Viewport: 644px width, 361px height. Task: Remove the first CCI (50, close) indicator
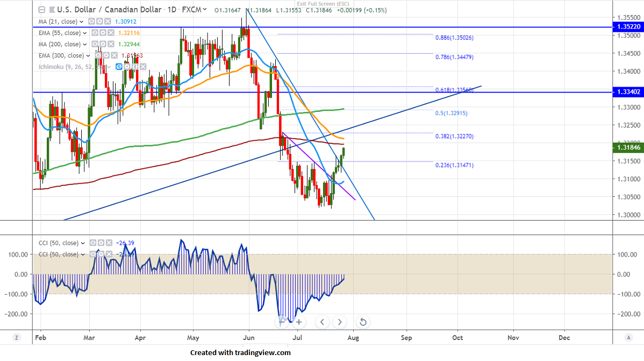coord(109,243)
